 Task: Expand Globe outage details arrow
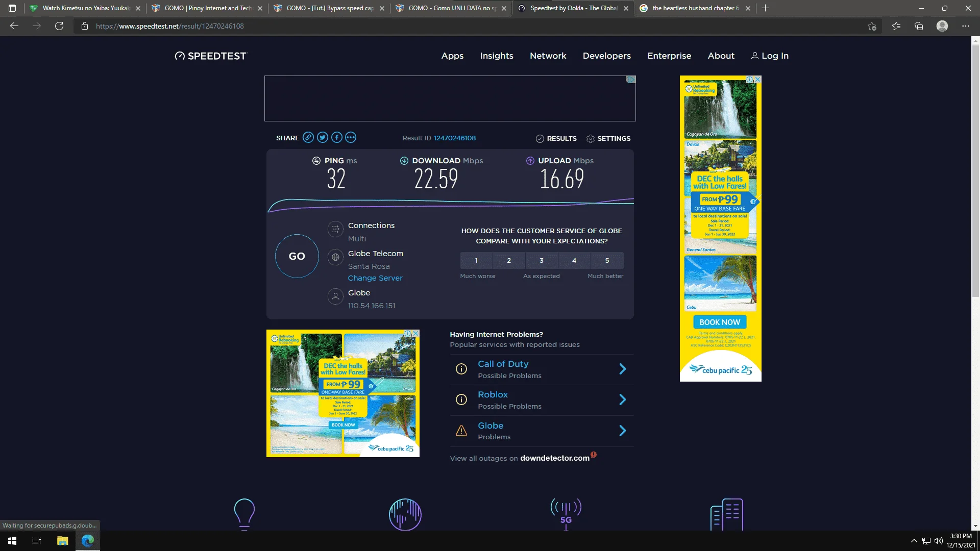(623, 431)
